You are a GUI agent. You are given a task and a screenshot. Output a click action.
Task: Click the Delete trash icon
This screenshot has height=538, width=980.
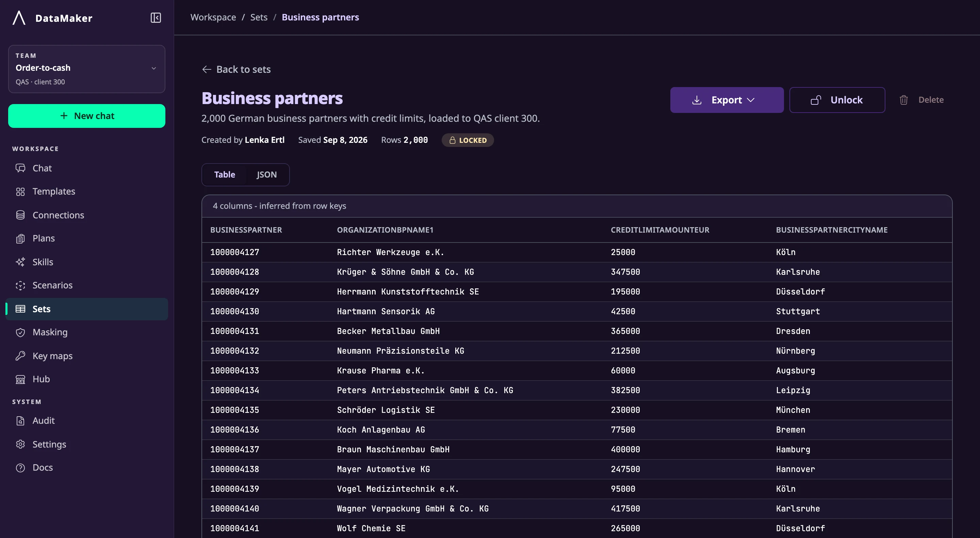[903, 100]
